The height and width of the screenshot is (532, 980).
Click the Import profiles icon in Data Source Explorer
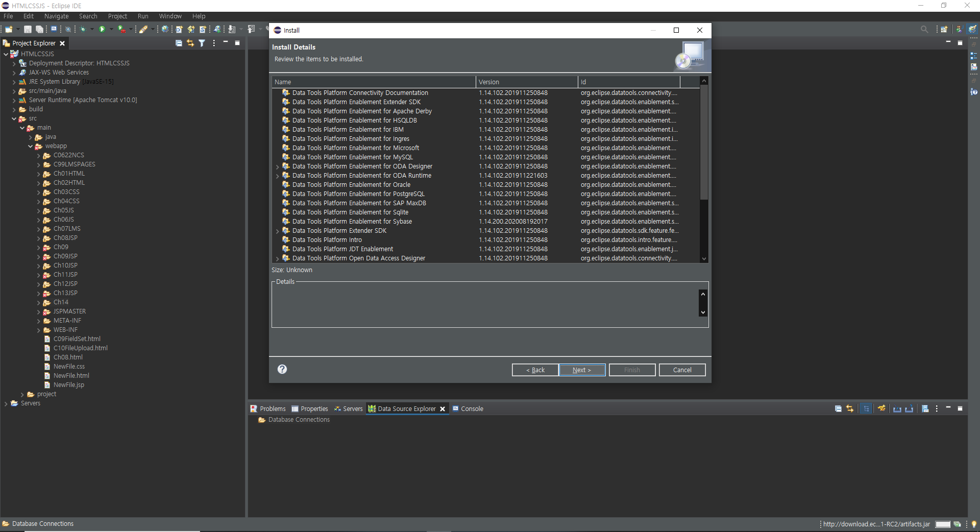pyautogui.click(x=897, y=408)
